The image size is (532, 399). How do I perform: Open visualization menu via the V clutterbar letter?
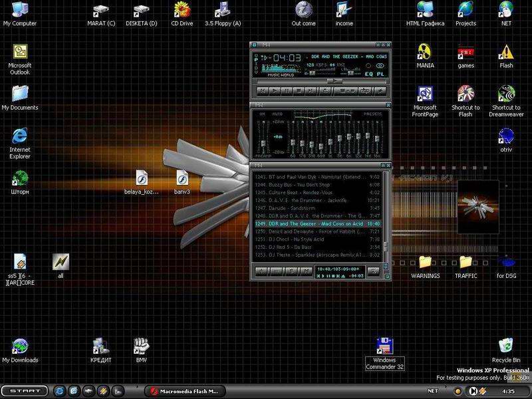click(x=256, y=72)
